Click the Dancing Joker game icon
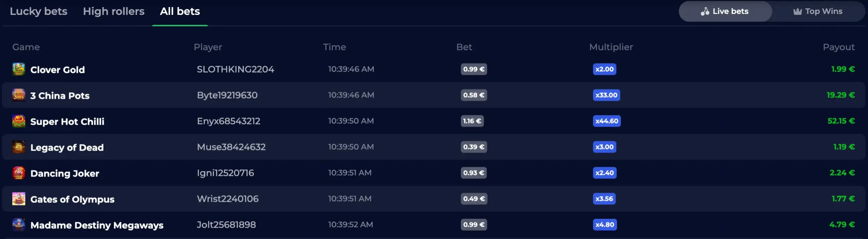The width and height of the screenshot is (868, 239). [x=19, y=173]
